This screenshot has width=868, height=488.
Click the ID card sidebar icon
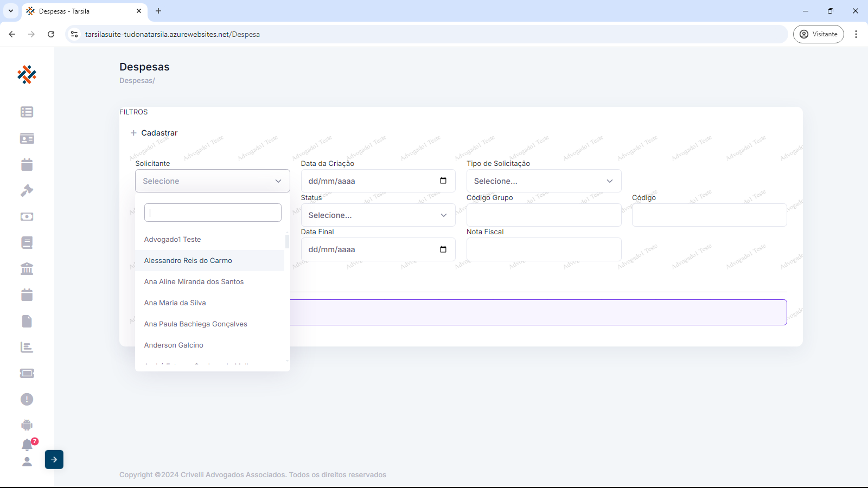click(x=27, y=138)
